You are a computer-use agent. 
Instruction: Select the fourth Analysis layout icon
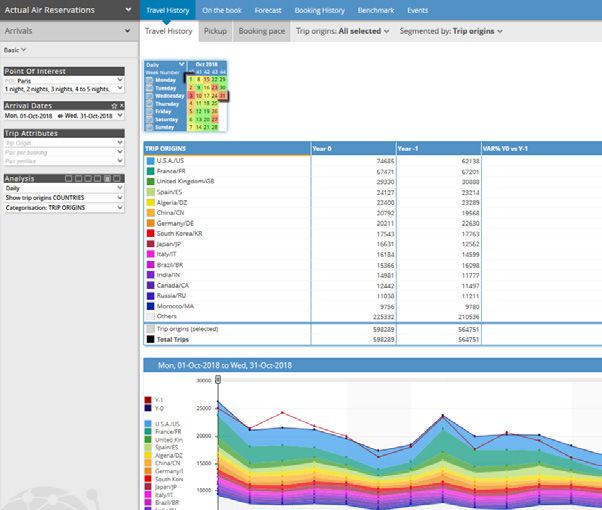tap(98, 179)
